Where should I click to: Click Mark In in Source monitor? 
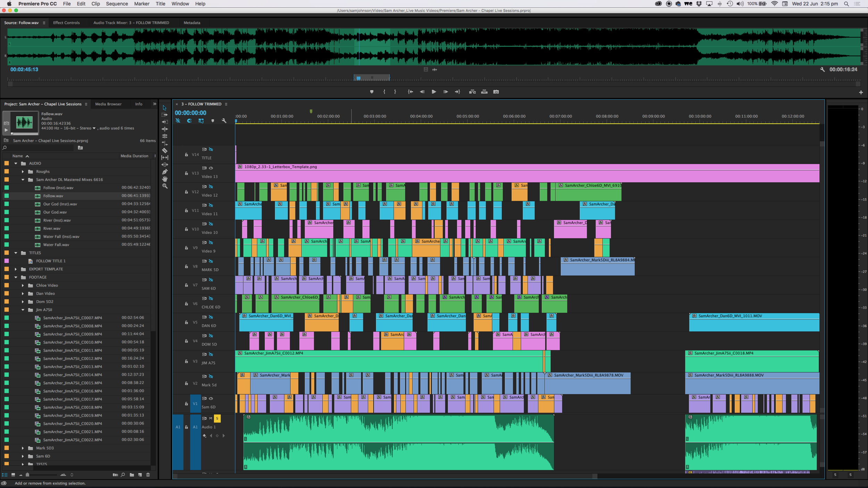pyautogui.click(x=384, y=92)
